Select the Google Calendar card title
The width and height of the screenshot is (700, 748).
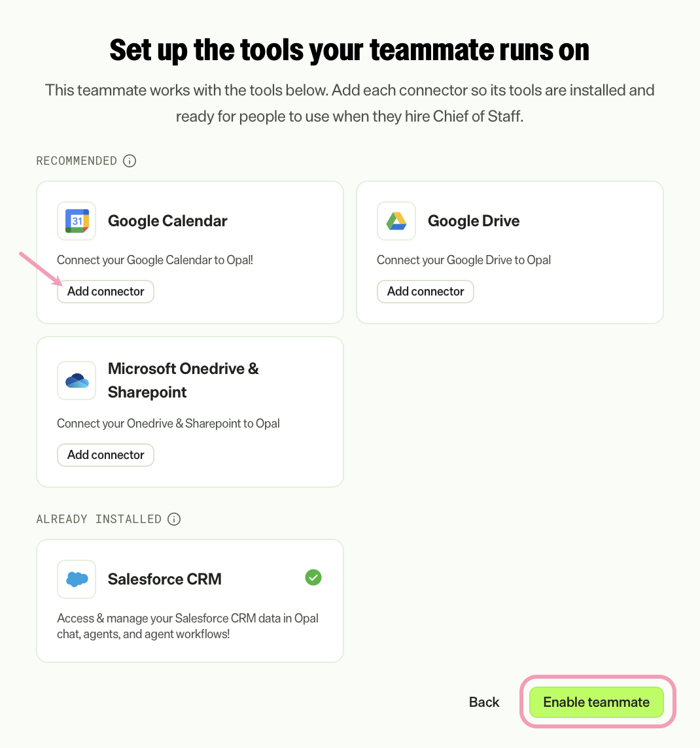(167, 221)
